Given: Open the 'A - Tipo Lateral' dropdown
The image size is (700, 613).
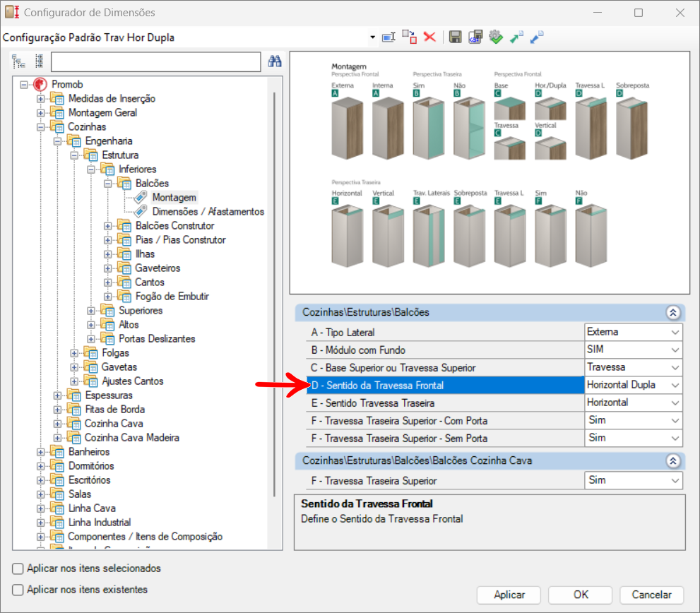Looking at the screenshot, I should (x=675, y=332).
